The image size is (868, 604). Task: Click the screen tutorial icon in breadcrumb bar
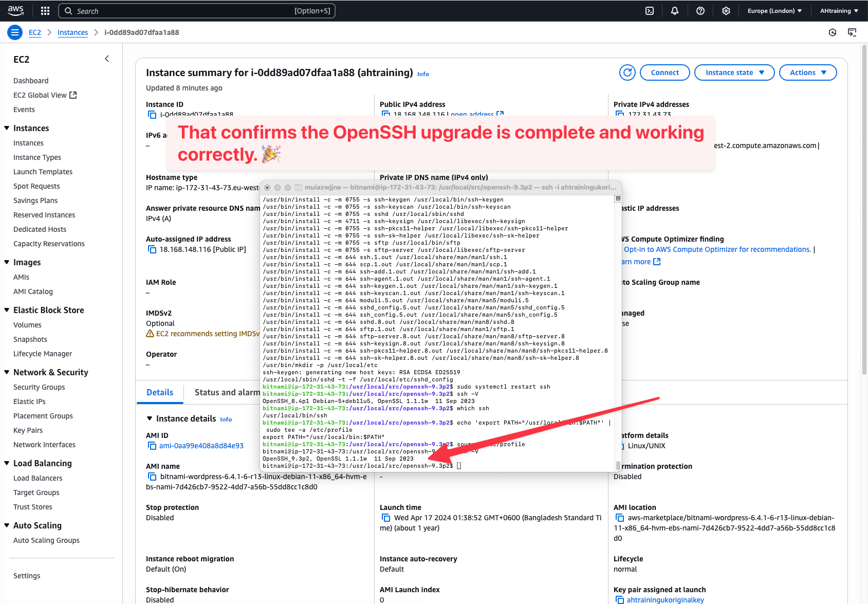point(852,32)
